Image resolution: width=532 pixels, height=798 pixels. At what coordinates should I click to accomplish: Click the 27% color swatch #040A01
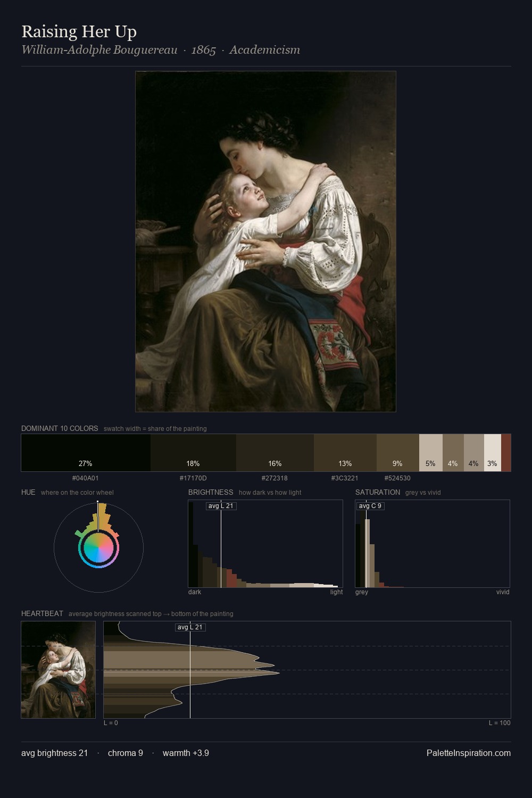click(86, 453)
